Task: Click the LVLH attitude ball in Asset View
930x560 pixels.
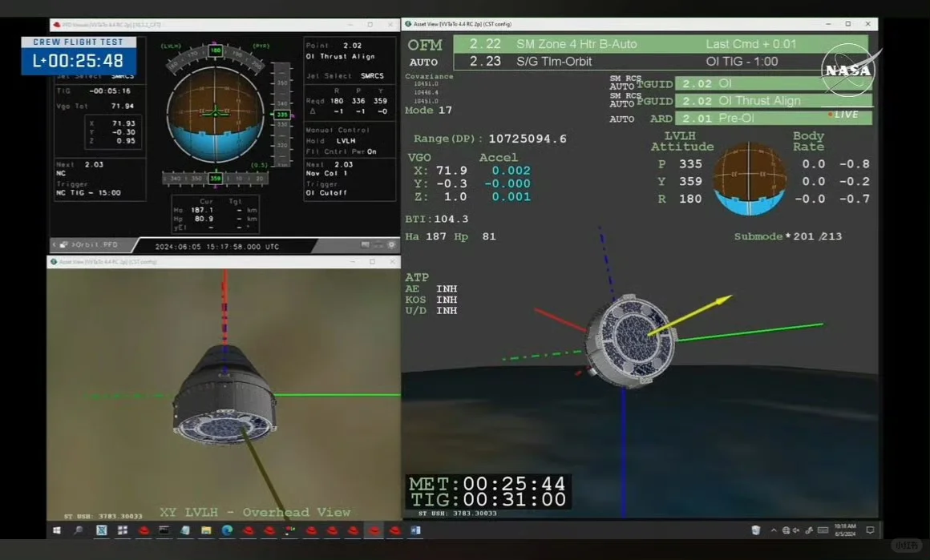Action: (x=750, y=179)
